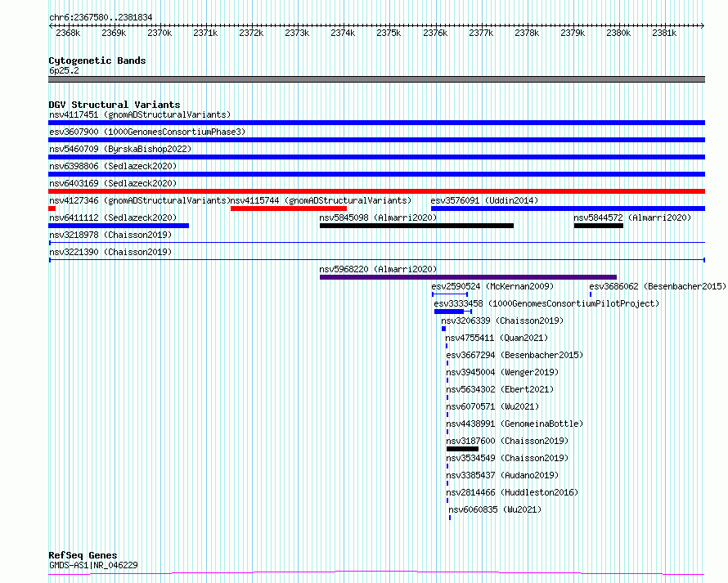Viewport: 728px width, 583px height.
Task: Click the Cytogenetic Bands track title
Action: tap(97, 61)
